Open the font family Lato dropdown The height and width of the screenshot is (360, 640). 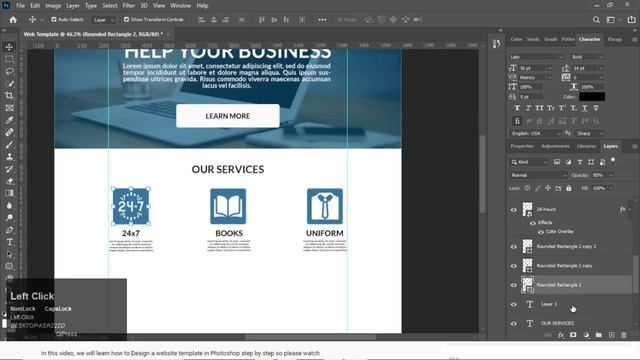[x=536, y=57]
